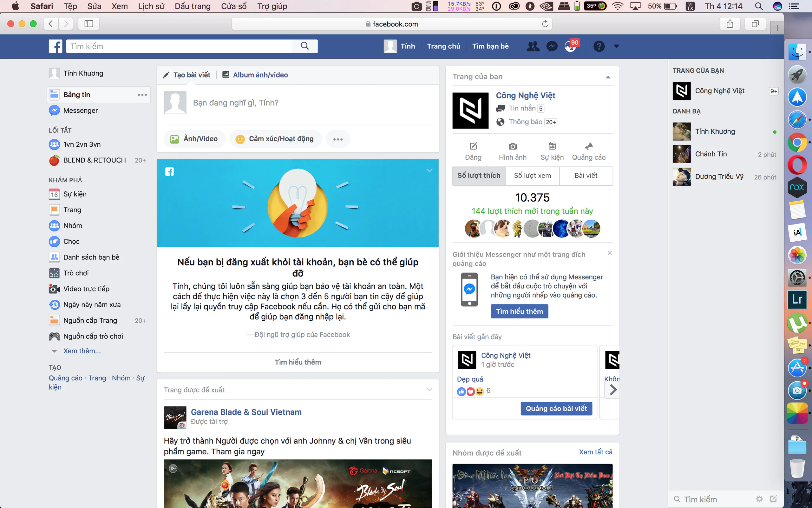Open chat with Chánh Tín
812x508 pixels.
click(x=725, y=154)
